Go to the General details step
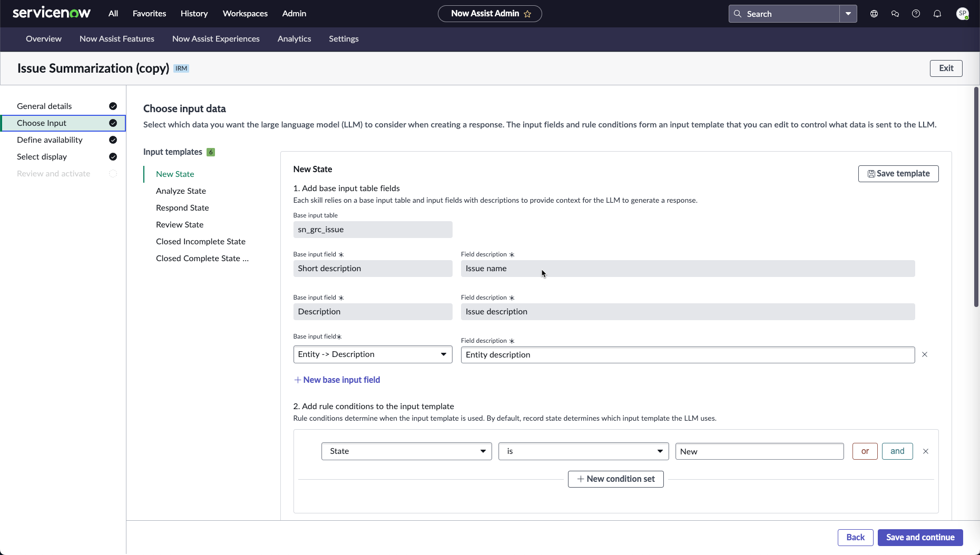Image resolution: width=980 pixels, height=555 pixels. [x=63, y=106]
